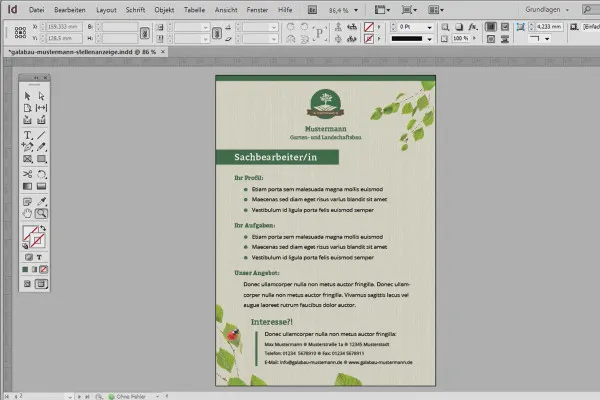Select the Selection tool (black arrow)
The height and width of the screenshot is (400, 600).
click(27, 96)
